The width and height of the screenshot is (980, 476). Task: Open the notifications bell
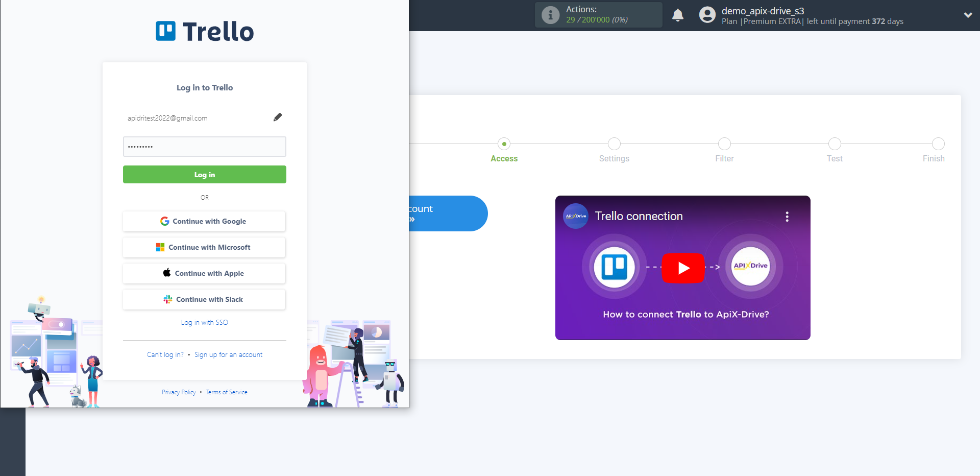coord(678,15)
